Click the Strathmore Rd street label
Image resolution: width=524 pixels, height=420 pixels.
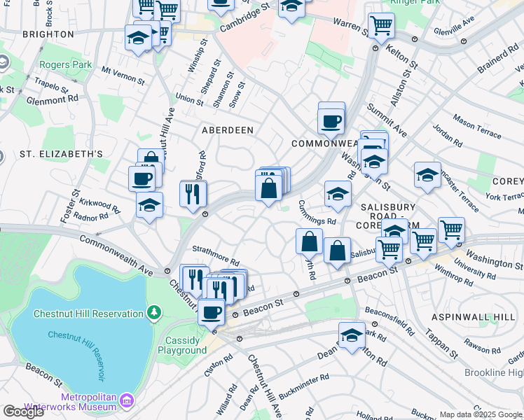pos(216,256)
